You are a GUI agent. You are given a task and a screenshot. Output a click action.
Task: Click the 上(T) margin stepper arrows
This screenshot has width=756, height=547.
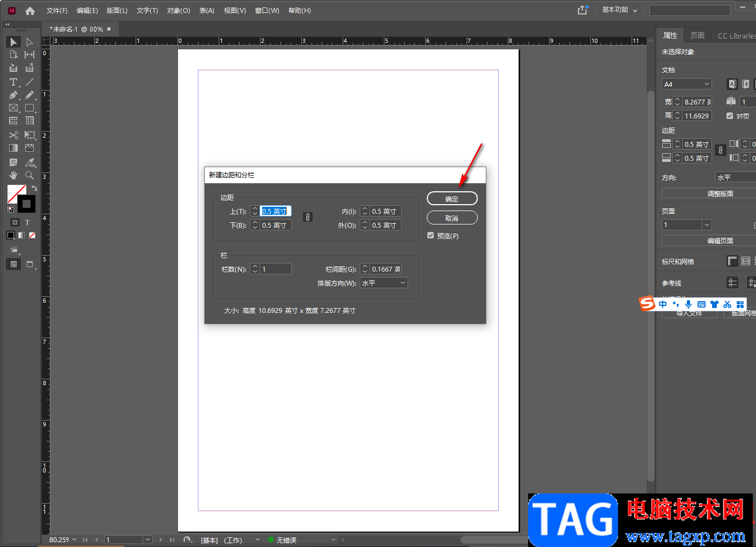click(255, 211)
